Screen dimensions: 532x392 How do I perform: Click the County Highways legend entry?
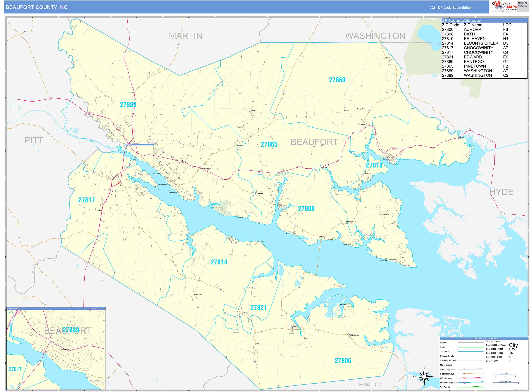(462, 369)
